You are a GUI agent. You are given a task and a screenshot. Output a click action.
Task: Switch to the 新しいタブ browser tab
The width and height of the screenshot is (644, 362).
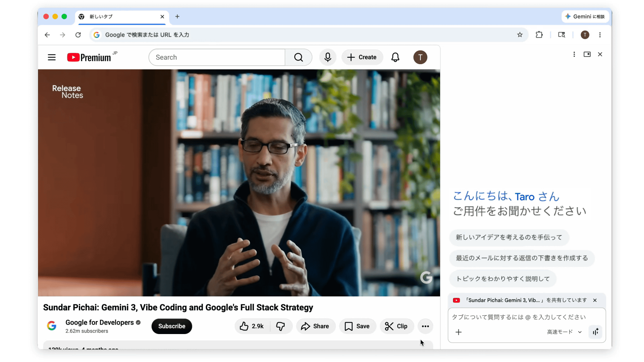click(118, 16)
